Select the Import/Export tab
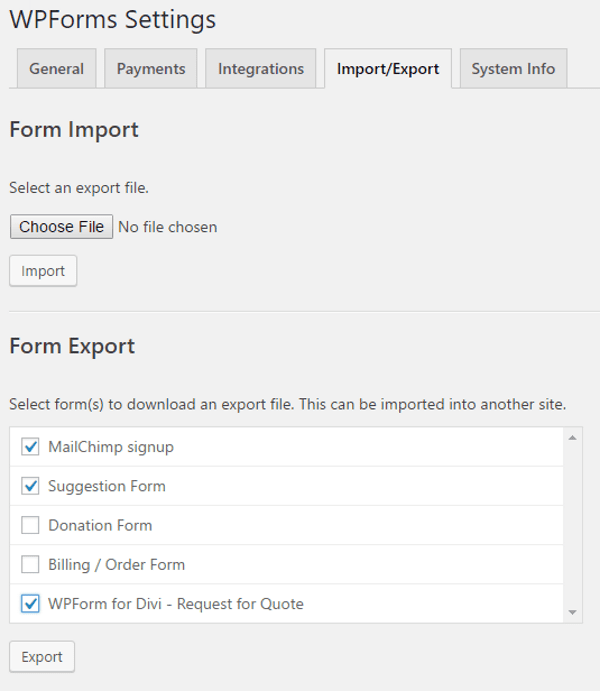Screen dimensions: 600x691 pyautogui.click(x=388, y=69)
